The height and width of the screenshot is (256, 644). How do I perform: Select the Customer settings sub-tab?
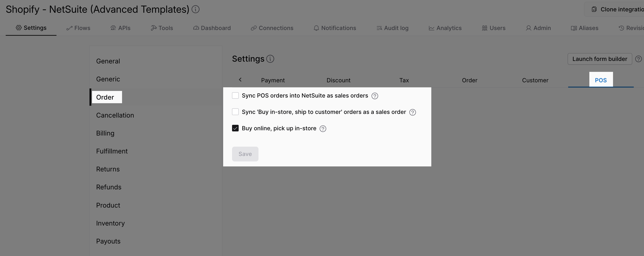pos(535,80)
